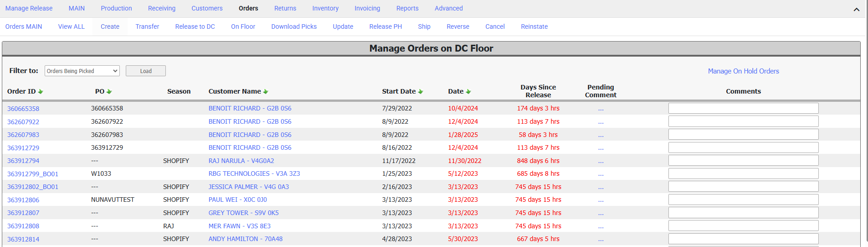Expand the Filter to dropdown
868x247 pixels.
tap(82, 71)
